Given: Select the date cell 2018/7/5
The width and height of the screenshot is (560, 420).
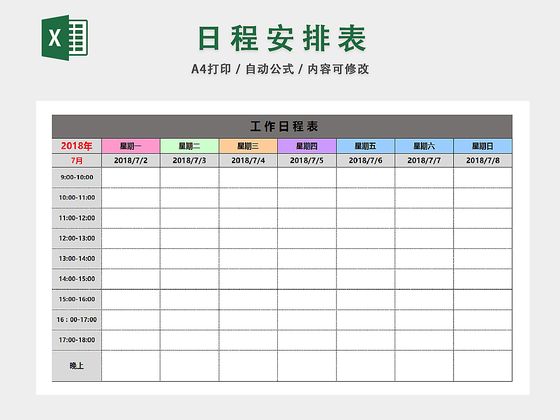Looking at the screenshot, I should (x=307, y=160).
